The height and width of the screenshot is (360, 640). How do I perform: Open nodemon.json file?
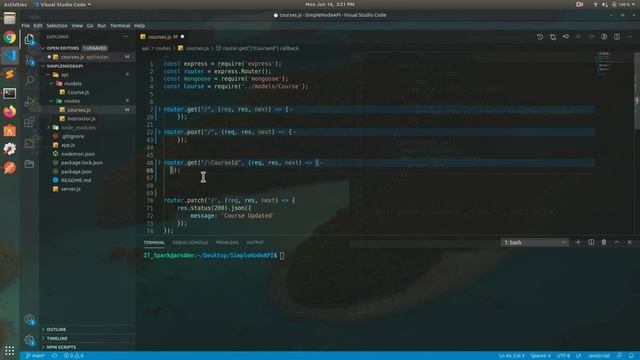[78, 154]
